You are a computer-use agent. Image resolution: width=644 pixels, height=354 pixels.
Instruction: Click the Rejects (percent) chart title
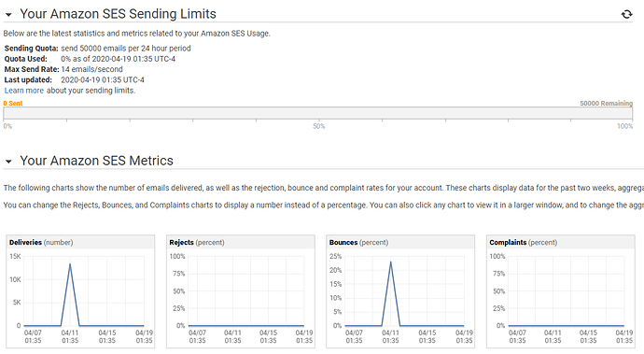197,243
